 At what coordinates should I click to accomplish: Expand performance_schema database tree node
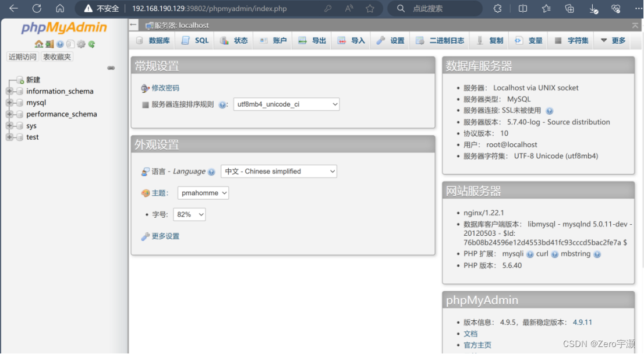coord(9,114)
